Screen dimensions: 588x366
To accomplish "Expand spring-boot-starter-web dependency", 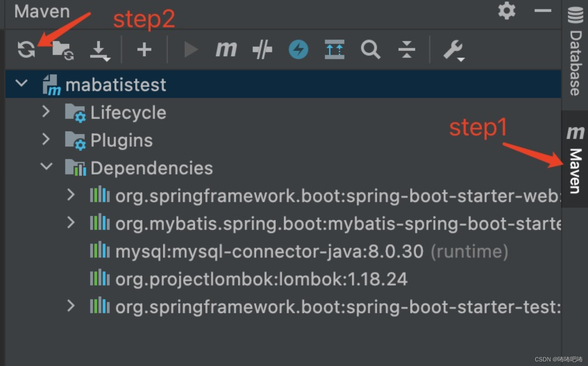I will coord(71,195).
